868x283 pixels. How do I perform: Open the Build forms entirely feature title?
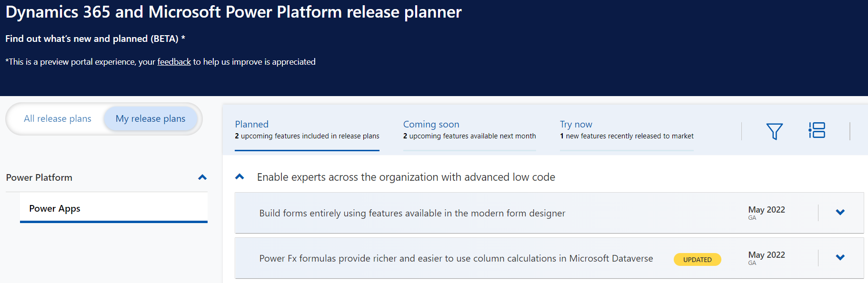(412, 213)
